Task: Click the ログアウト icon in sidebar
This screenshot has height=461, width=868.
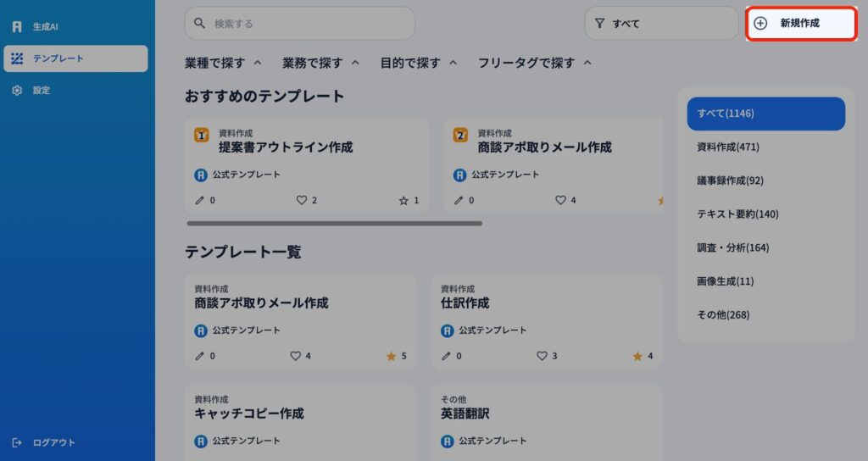Action: click(x=17, y=442)
